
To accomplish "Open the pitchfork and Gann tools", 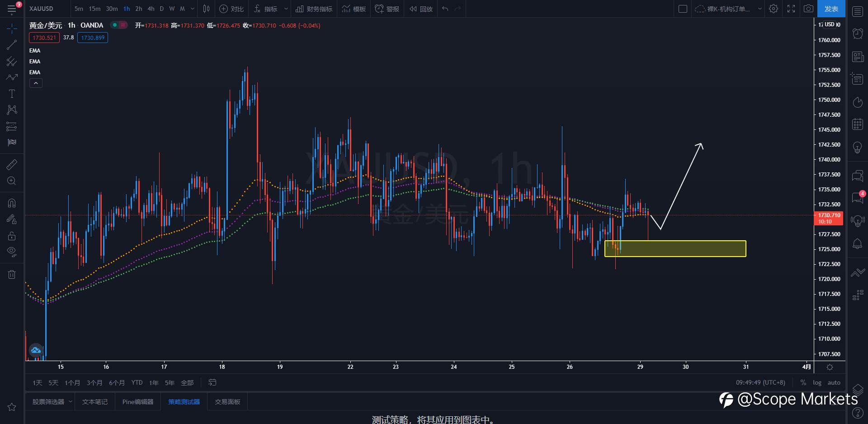I will tap(12, 61).
